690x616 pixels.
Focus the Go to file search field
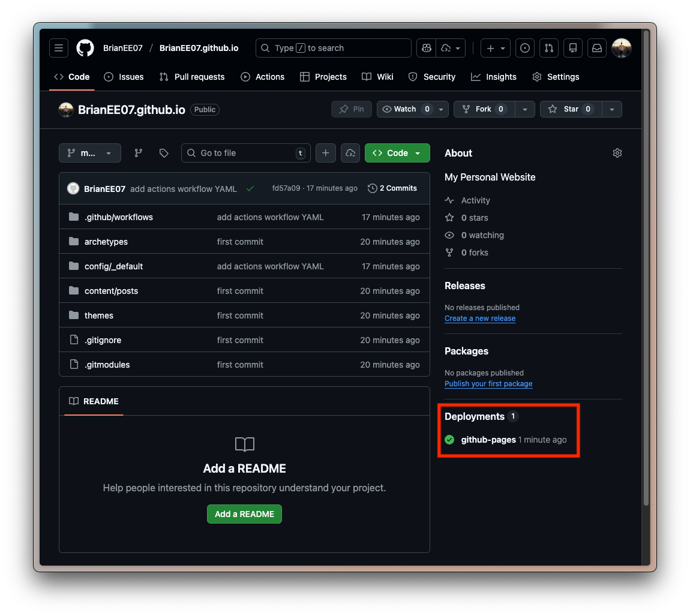pos(246,153)
